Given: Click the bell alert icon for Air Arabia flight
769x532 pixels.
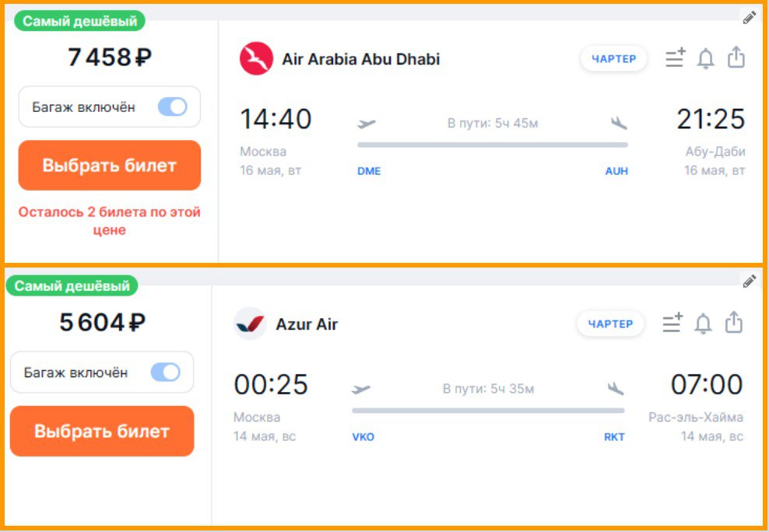Looking at the screenshot, I should [x=705, y=59].
